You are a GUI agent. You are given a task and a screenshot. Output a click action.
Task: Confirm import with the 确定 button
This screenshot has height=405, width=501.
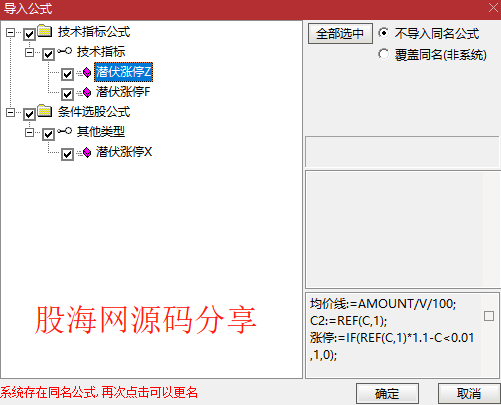click(x=387, y=394)
